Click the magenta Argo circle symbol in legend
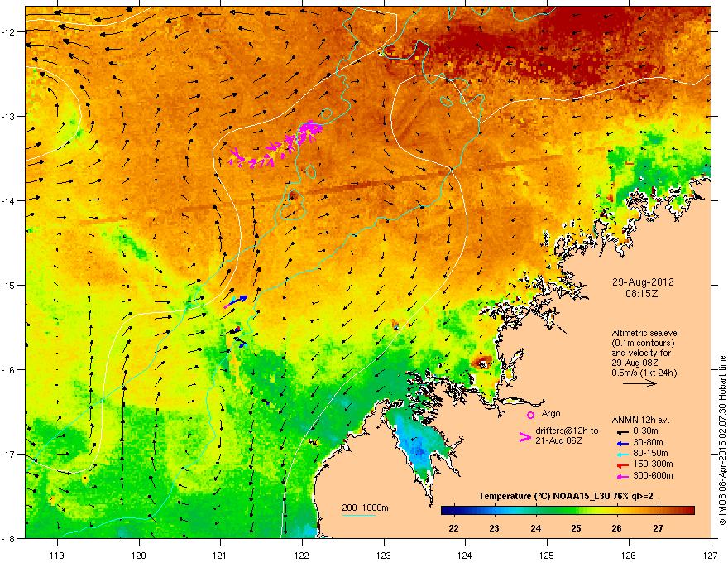Screen dimensions: 728x563 530,415
